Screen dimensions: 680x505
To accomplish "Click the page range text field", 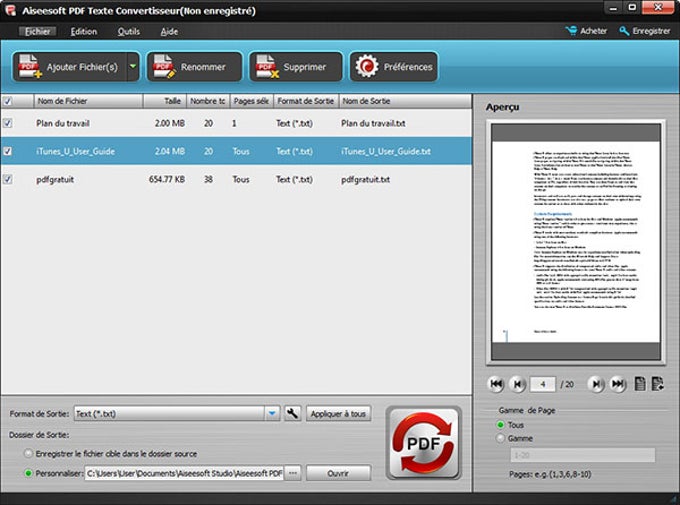I will tap(582, 455).
